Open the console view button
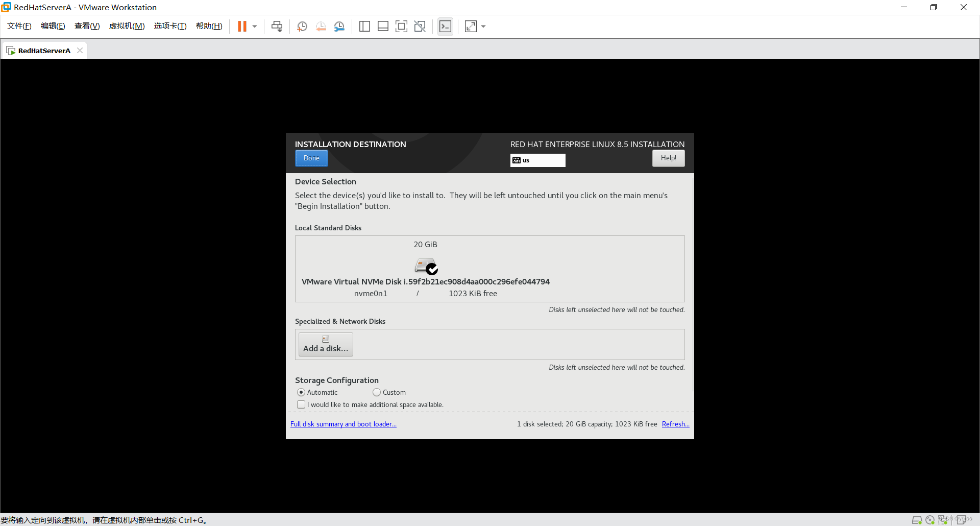 point(445,27)
